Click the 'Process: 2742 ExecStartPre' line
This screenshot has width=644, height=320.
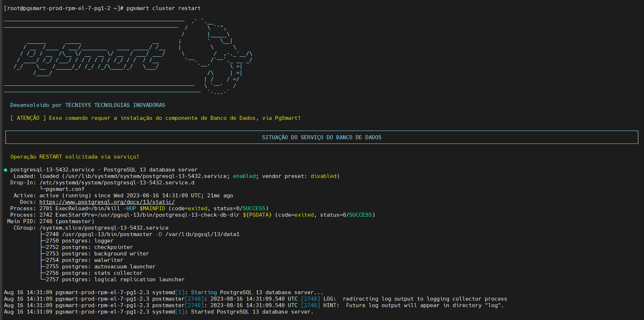(x=193, y=215)
